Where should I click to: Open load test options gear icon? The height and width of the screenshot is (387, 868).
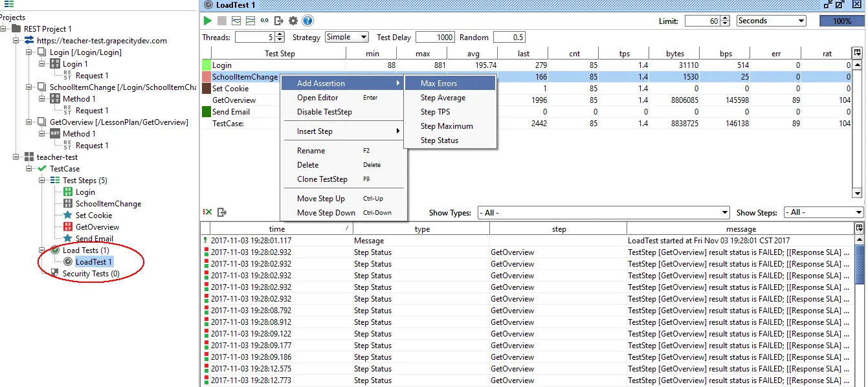tap(293, 21)
